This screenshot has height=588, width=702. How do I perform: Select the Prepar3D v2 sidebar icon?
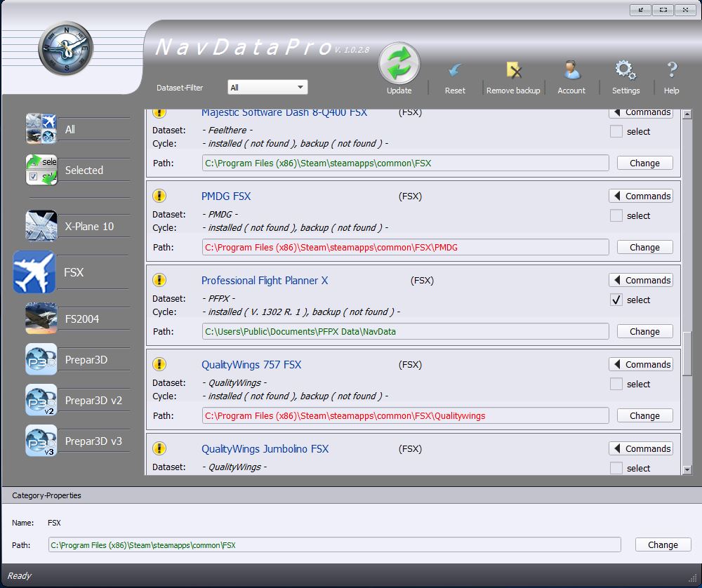[x=41, y=400]
